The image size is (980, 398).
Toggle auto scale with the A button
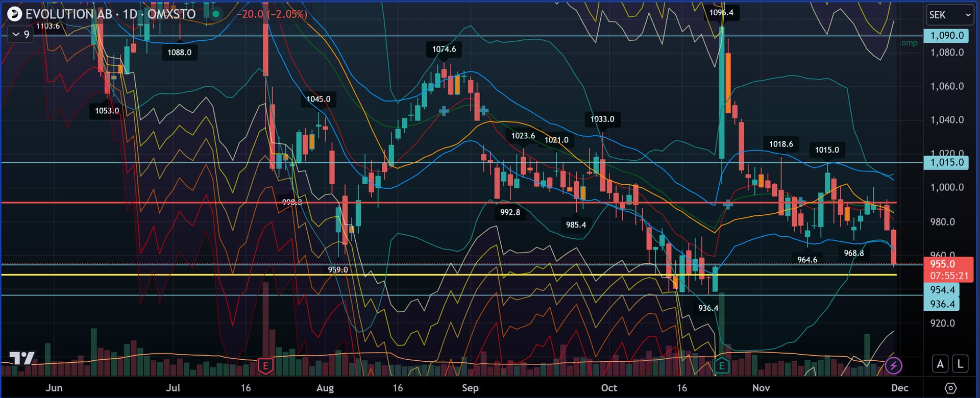[x=940, y=364]
